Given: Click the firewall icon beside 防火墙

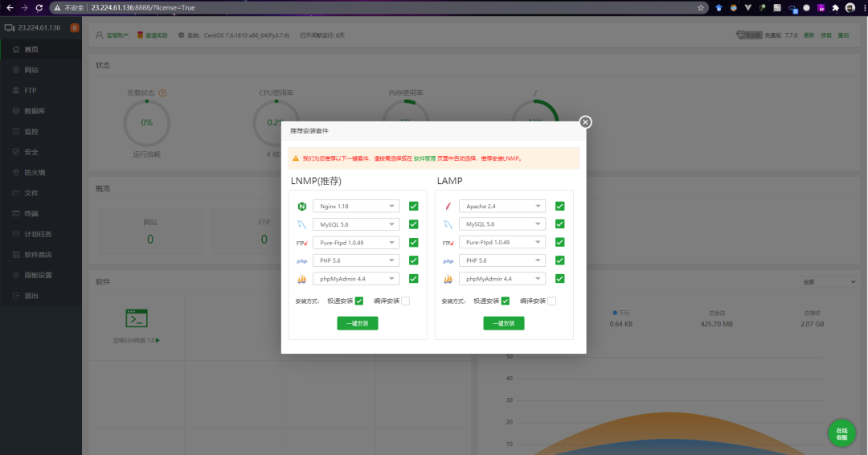Looking at the screenshot, I should 16,172.
